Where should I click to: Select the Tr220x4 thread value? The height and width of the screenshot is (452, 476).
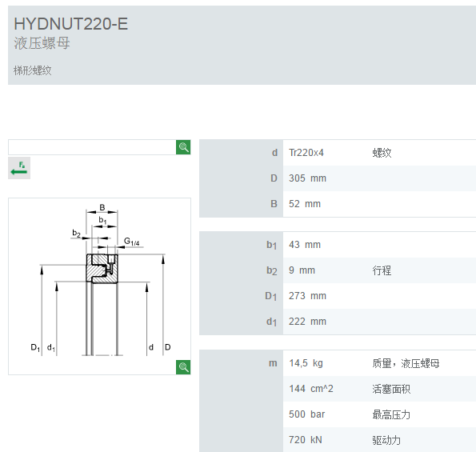pyautogui.click(x=306, y=152)
